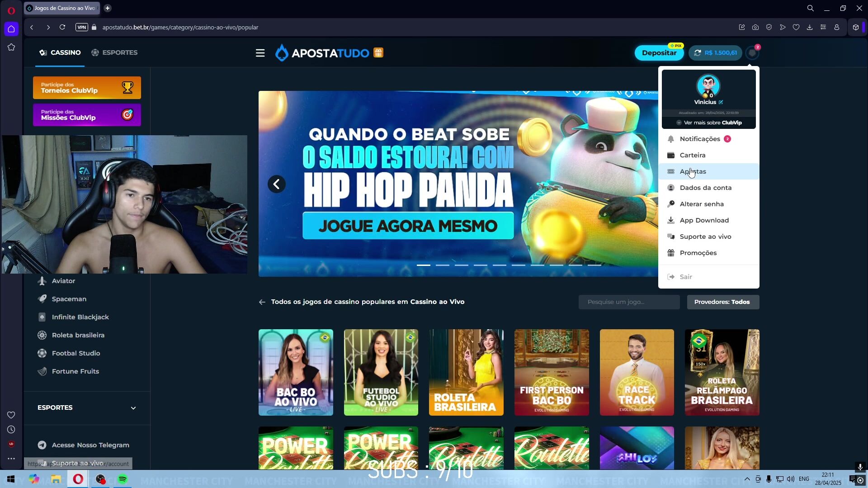
Task: Open Roleta Relâmpago Brasileira thumbnail
Action: pyautogui.click(x=722, y=372)
